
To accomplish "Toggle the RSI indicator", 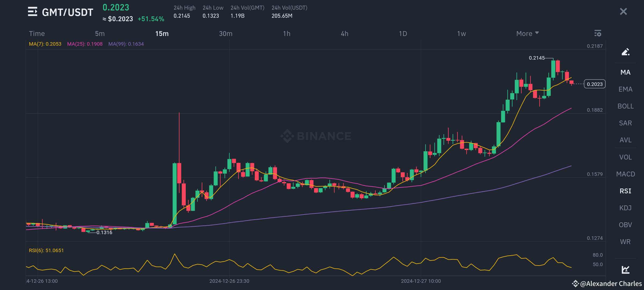I will click(x=625, y=191).
